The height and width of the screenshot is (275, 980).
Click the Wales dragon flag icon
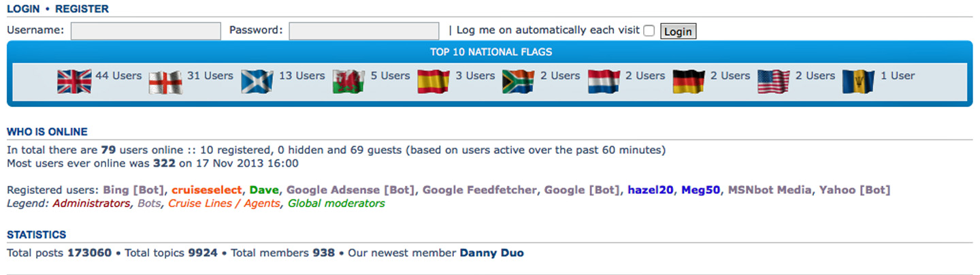[348, 82]
